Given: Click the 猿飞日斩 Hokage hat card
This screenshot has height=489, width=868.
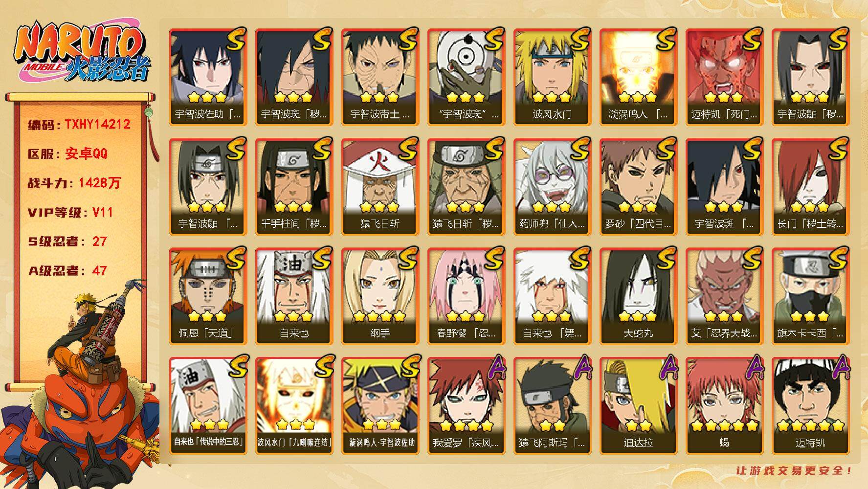Looking at the screenshot, I should [x=380, y=187].
